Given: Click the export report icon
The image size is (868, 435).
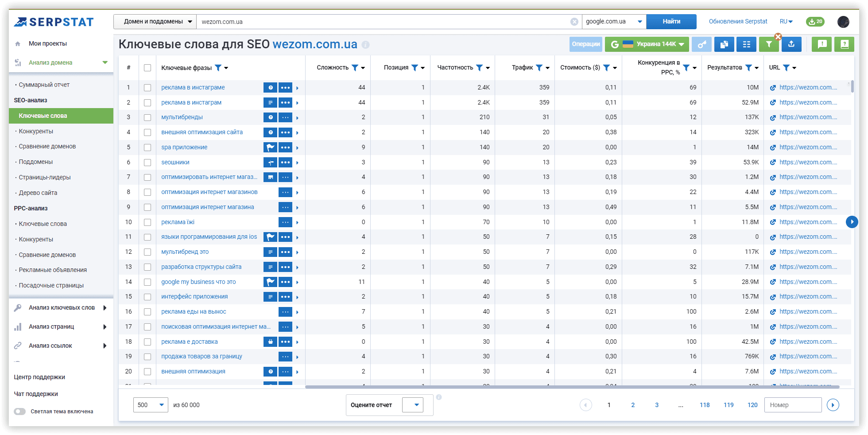Looking at the screenshot, I should point(791,44).
